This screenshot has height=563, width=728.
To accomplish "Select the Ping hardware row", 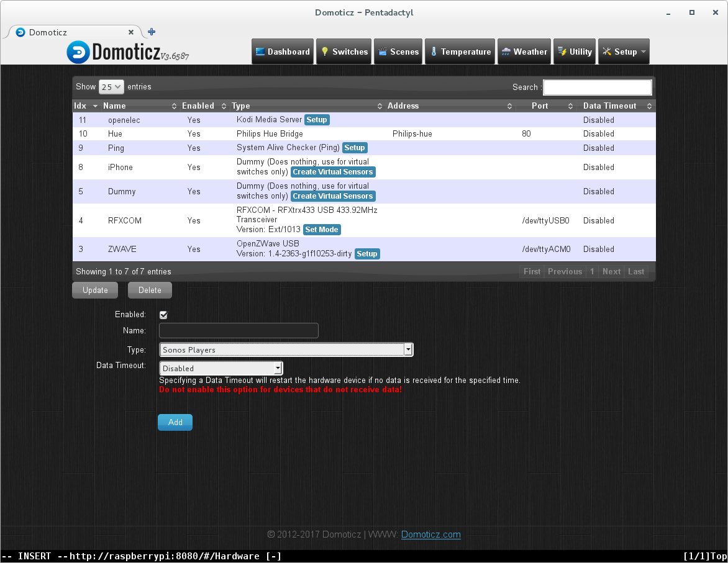I will [364, 148].
